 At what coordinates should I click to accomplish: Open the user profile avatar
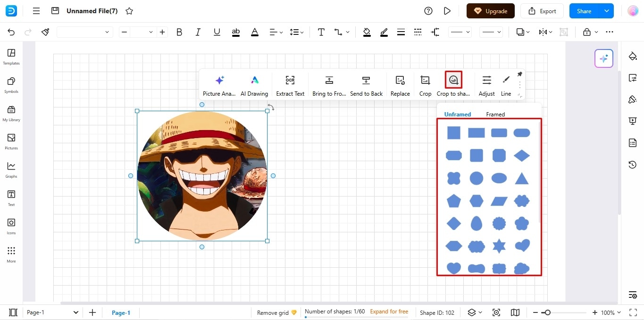[633, 11]
